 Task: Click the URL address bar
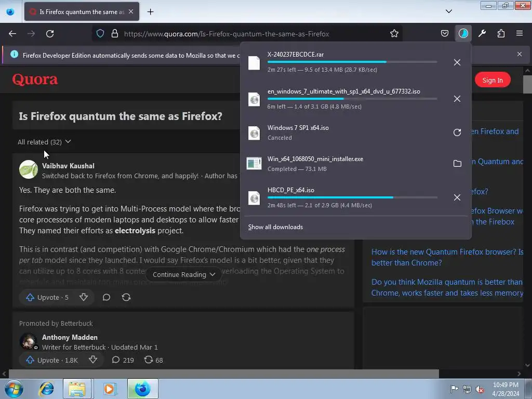click(248, 34)
